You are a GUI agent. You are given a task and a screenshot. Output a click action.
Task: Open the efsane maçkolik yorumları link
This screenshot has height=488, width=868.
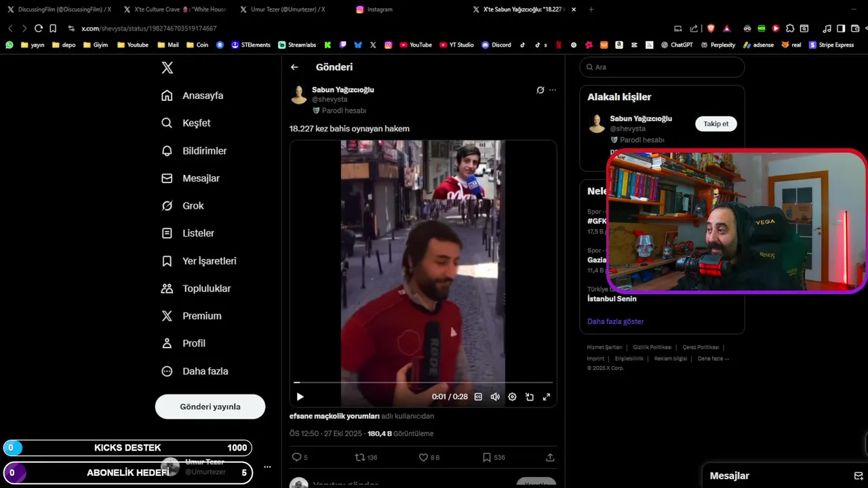(x=334, y=416)
